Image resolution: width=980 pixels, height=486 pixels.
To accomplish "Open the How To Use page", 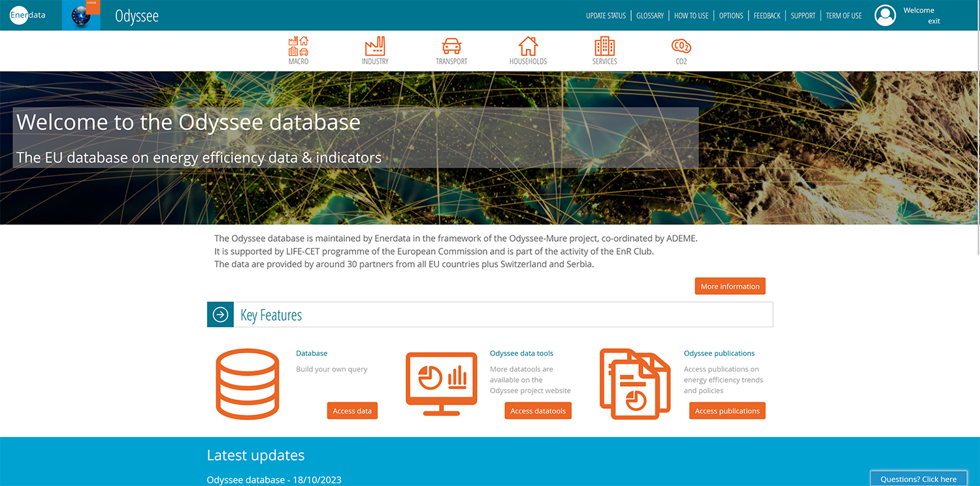I will [691, 16].
